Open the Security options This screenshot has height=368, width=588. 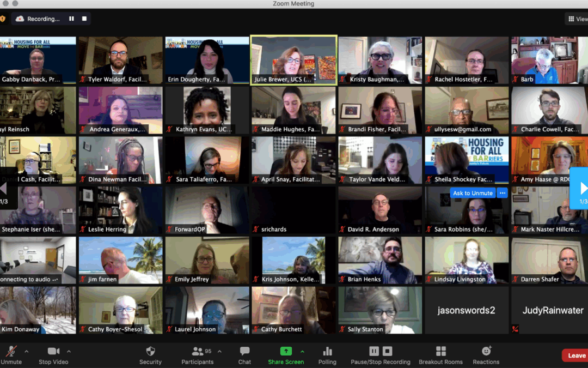coord(150,354)
